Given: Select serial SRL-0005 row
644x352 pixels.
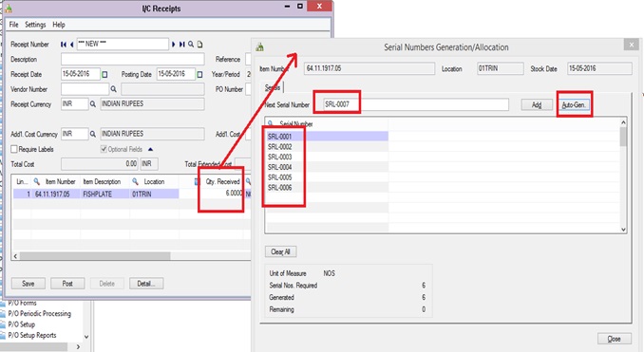Looking at the screenshot, I should tap(327, 177).
